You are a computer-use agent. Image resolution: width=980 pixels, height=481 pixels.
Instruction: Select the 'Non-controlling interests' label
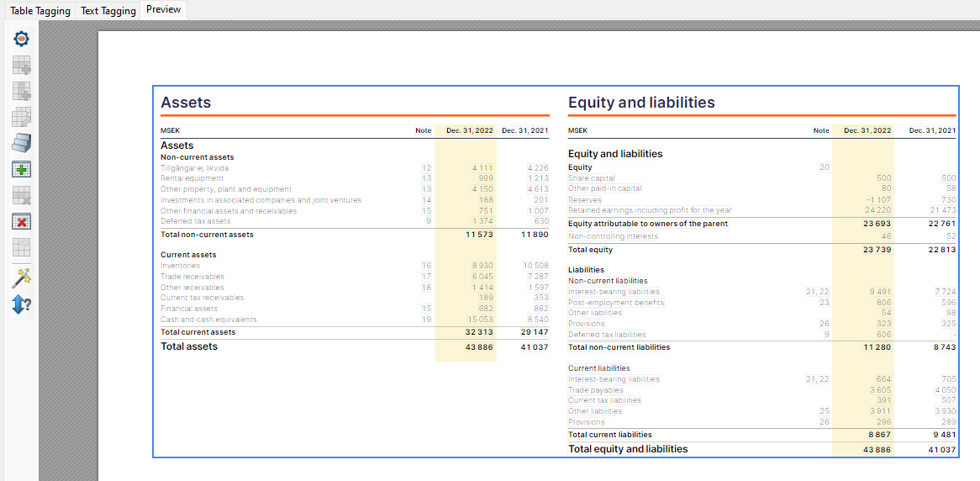[613, 236]
